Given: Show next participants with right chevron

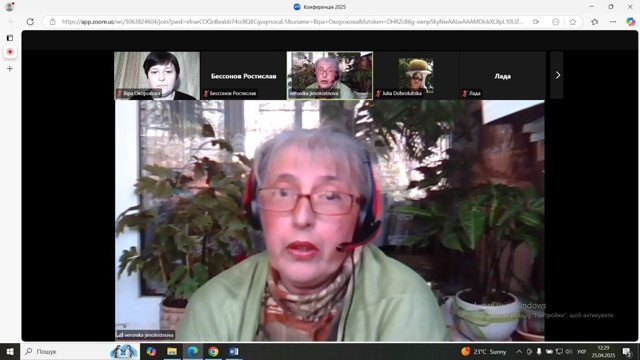Looking at the screenshot, I should pos(557,75).
